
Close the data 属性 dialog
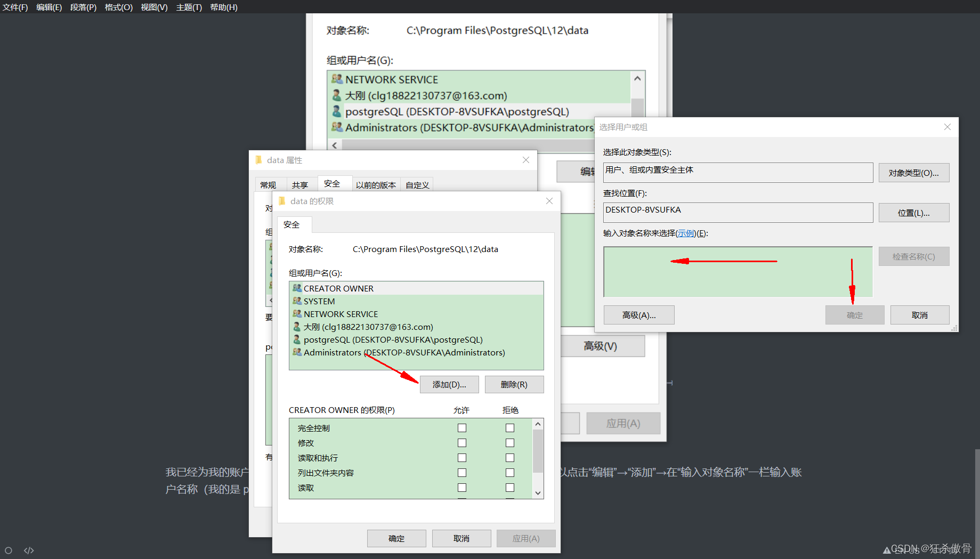click(x=526, y=160)
